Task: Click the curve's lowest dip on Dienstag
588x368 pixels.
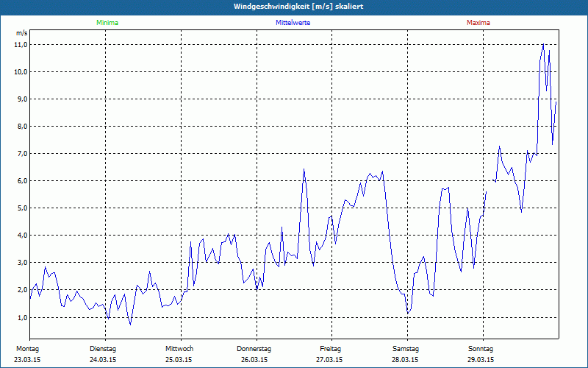Action: pyautogui.click(x=130, y=324)
